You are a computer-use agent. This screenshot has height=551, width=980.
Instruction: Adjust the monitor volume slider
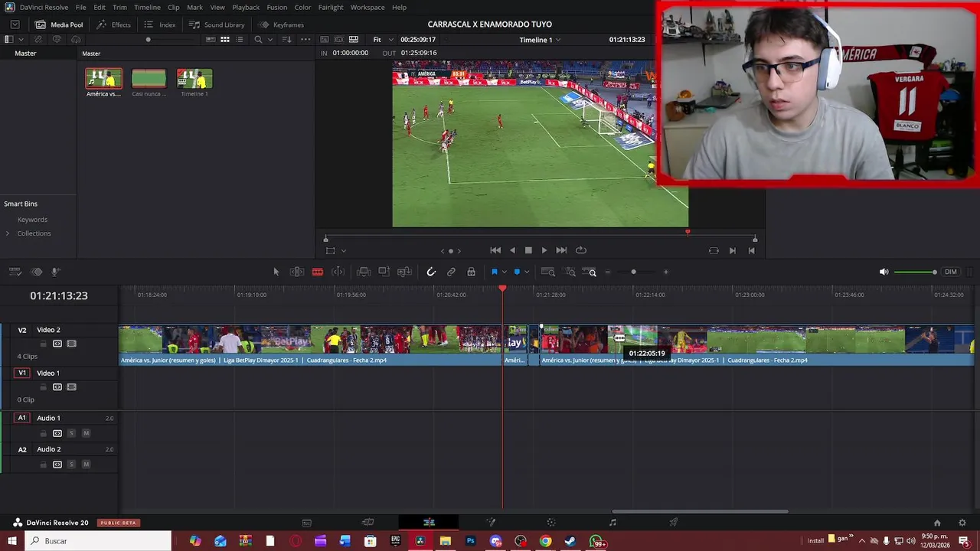coord(915,272)
